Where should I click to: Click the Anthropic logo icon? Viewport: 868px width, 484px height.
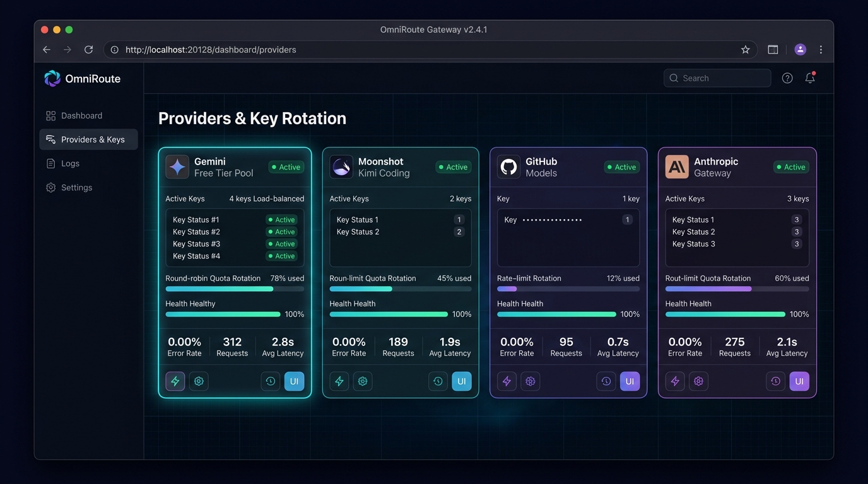tap(677, 167)
